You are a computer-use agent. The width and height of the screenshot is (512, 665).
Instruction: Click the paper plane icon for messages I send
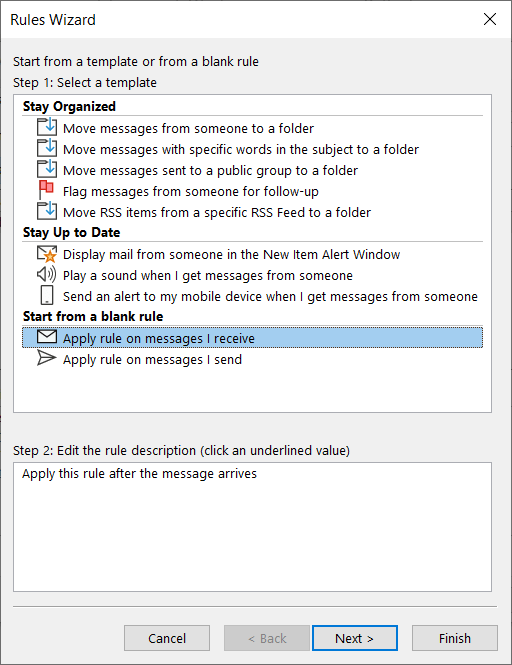click(46, 358)
